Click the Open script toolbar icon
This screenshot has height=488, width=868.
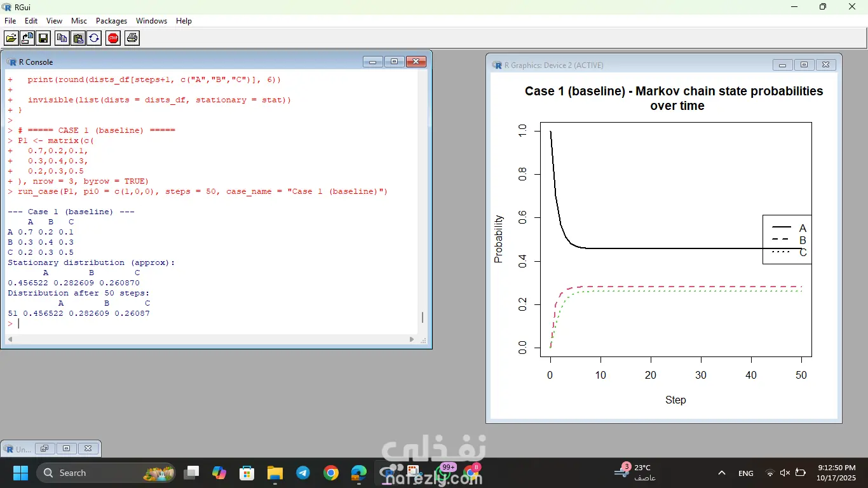pos(11,38)
